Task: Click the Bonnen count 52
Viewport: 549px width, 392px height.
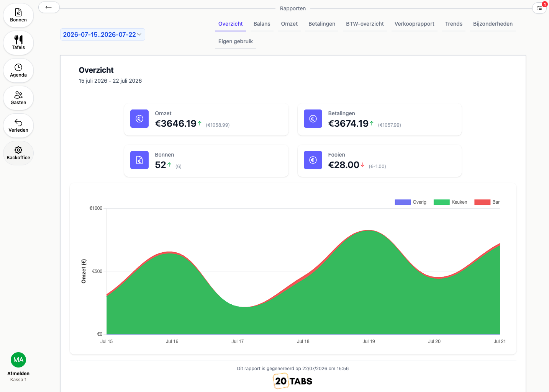Action: pos(161,165)
